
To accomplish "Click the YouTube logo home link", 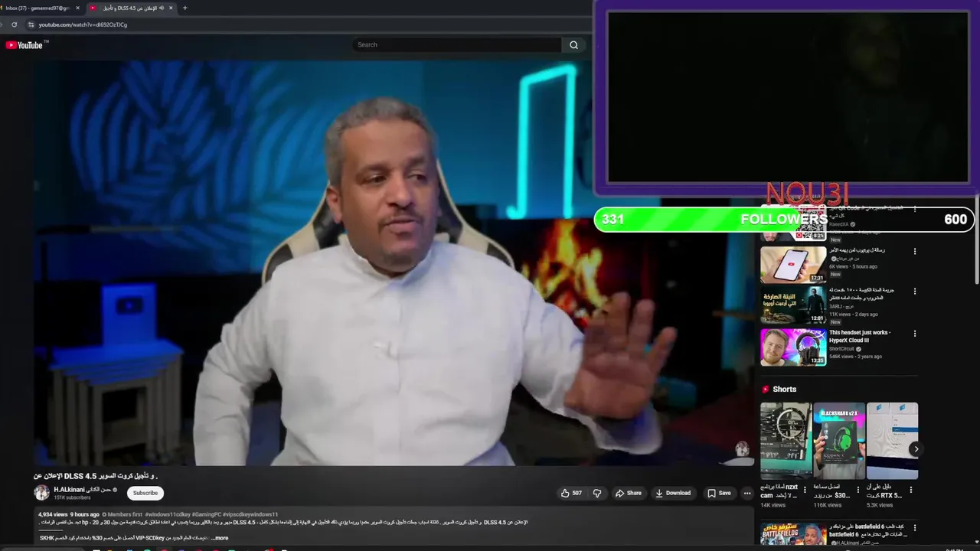I will coord(26,45).
